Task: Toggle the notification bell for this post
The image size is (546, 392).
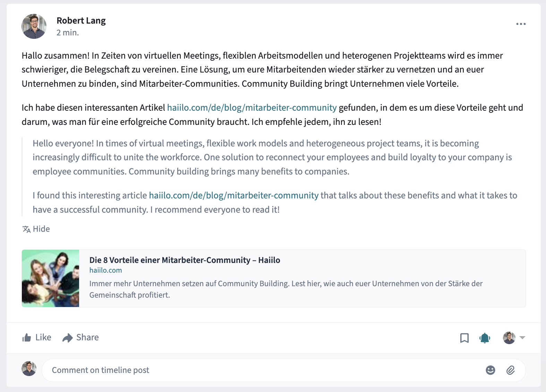Action: (485, 338)
